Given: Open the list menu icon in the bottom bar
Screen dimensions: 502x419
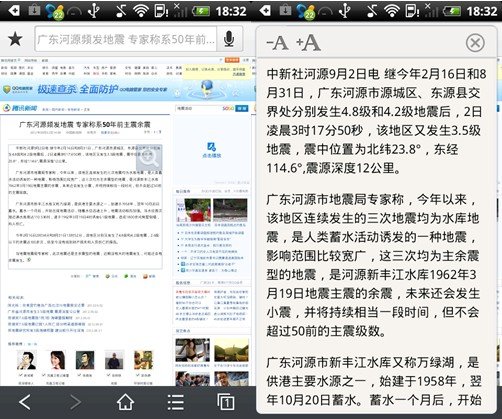Looking at the screenshot, I should pyautogui.click(x=176, y=402).
